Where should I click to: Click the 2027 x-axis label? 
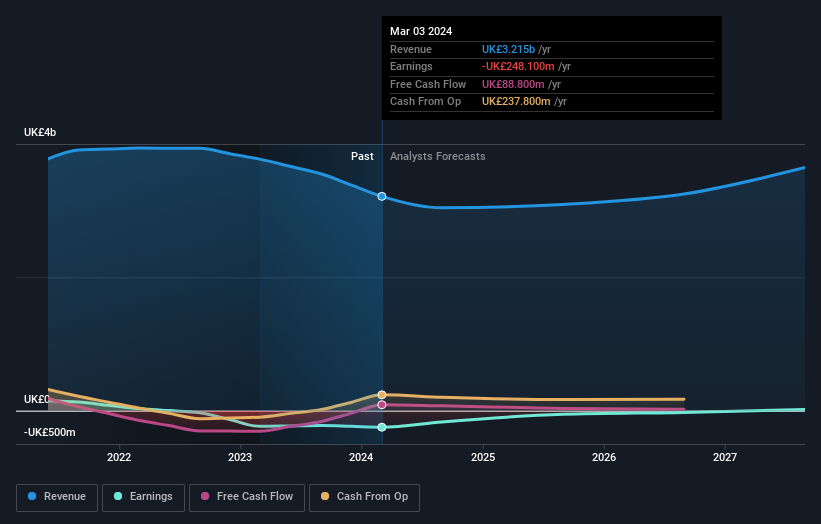pyautogui.click(x=725, y=457)
